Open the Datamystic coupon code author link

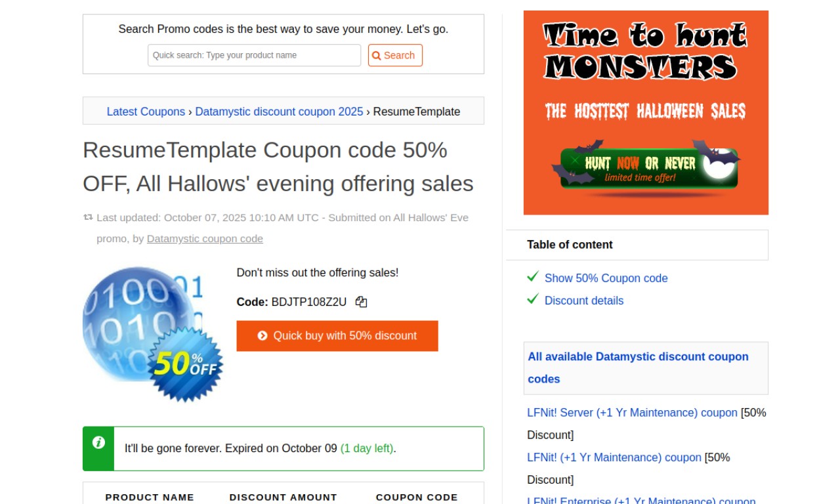pyautogui.click(x=205, y=239)
